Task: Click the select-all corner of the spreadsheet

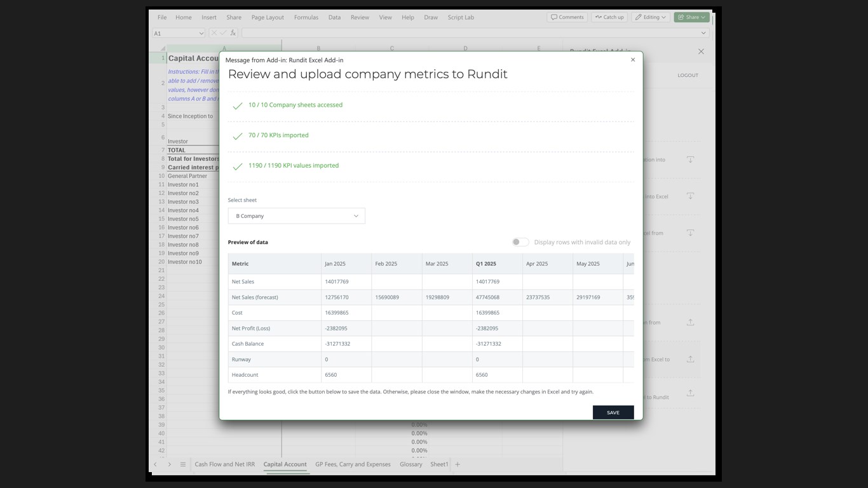Action: point(162,48)
